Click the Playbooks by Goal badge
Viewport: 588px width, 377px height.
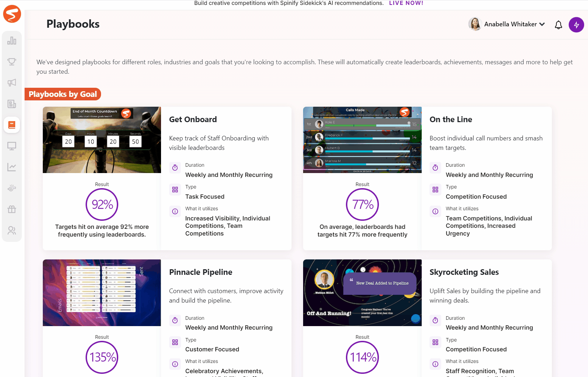pos(63,94)
